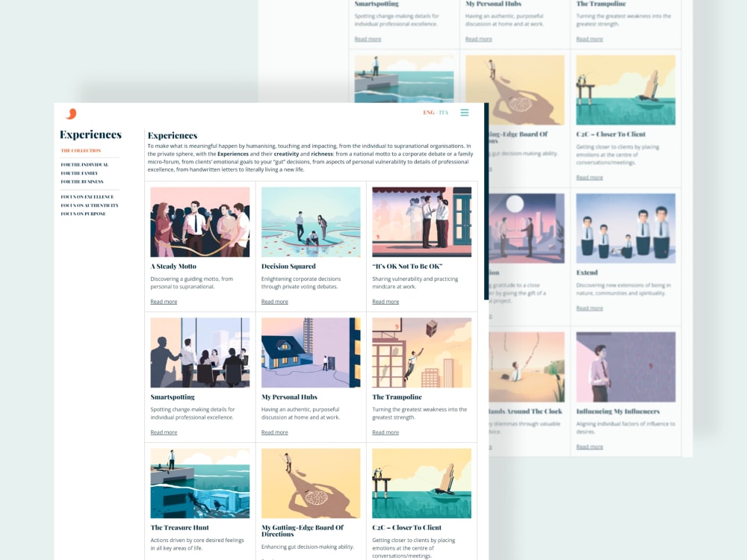Screen dimensions: 747x560
Task: Open Read more under The Trampoline in front window
Action: click(386, 432)
